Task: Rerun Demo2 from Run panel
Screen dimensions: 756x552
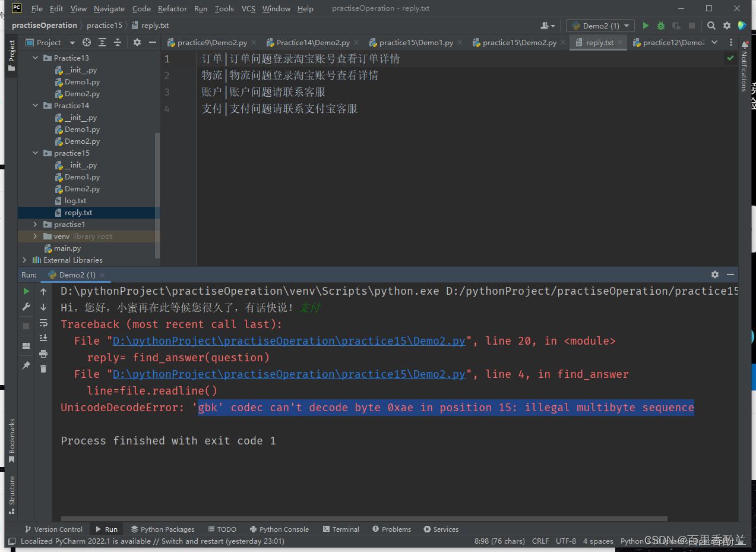Action: pyautogui.click(x=26, y=291)
